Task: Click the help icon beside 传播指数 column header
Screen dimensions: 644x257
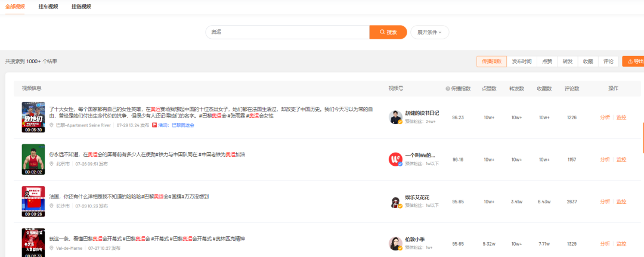Action: click(x=447, y=89)
